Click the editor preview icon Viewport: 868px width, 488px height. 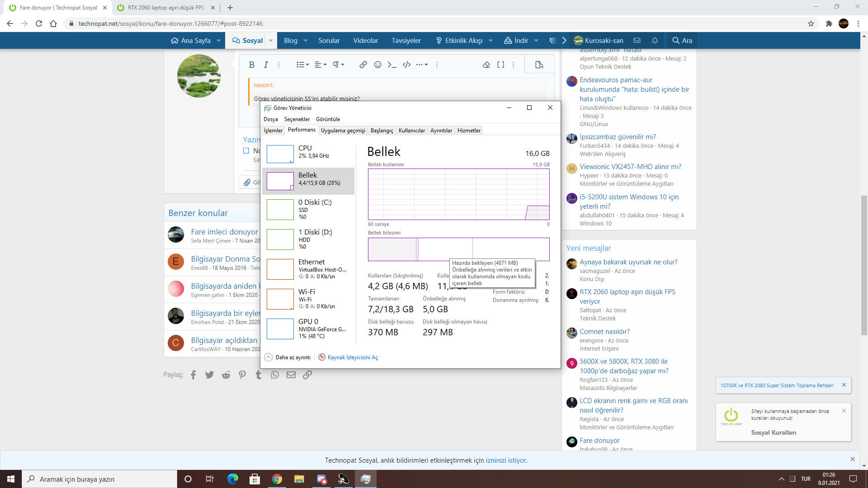(539, 65)
